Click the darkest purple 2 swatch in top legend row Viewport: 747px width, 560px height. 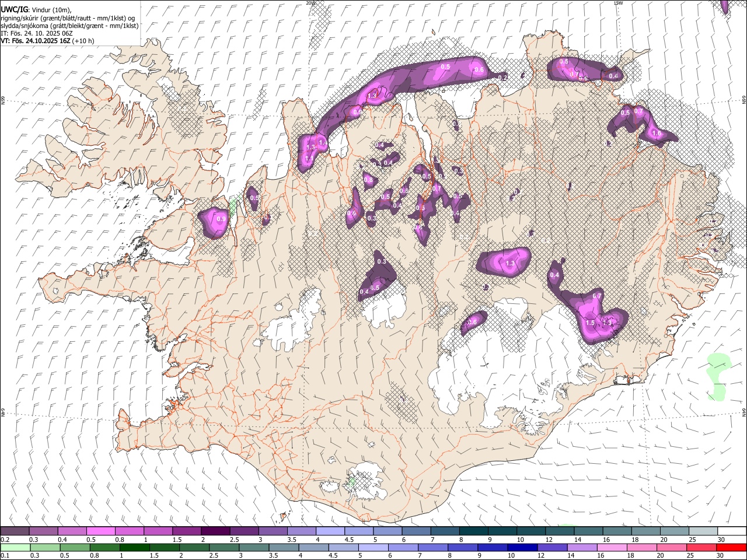tap(215, 531)
